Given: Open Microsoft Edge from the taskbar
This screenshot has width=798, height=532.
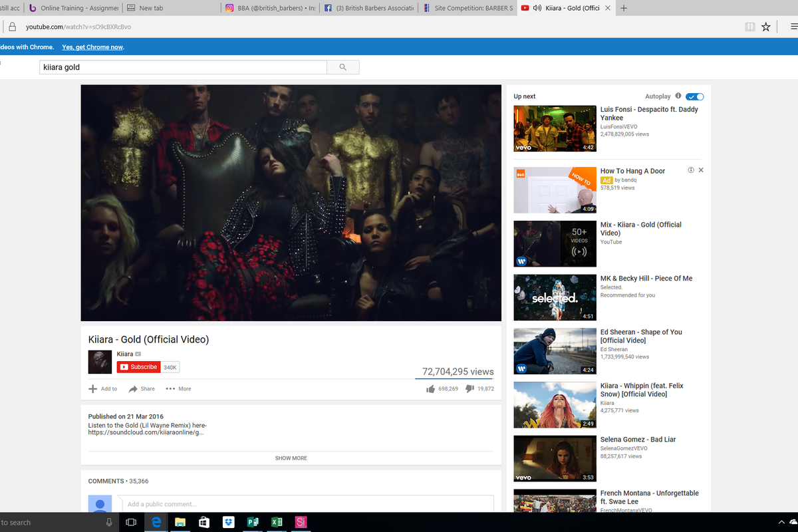Looking at the screenshot, I should tap(157, 523).
